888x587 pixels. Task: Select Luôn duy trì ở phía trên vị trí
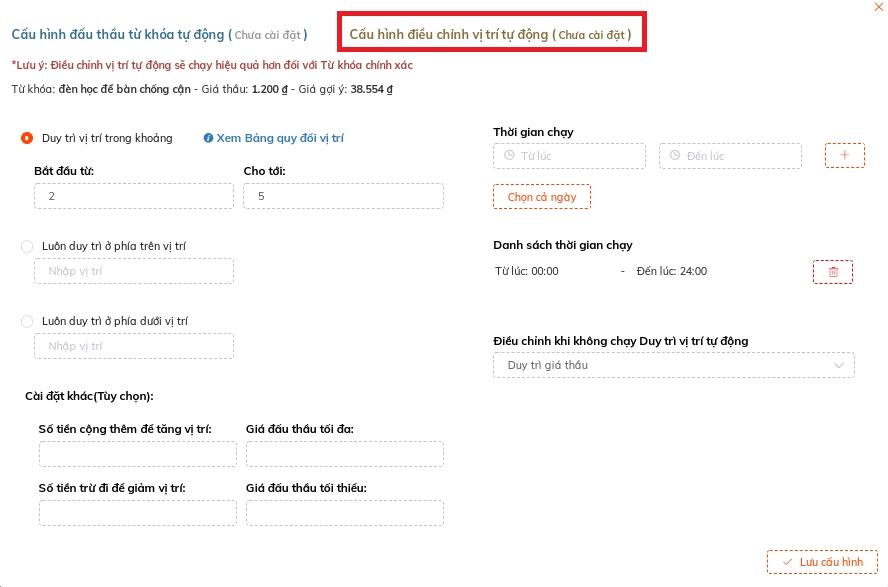[x=27, y=246]
